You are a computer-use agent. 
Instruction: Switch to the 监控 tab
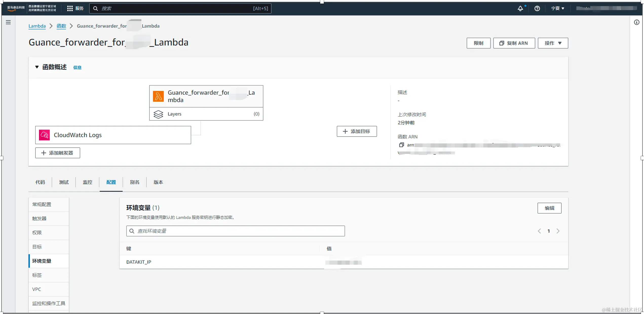[87, 182]
